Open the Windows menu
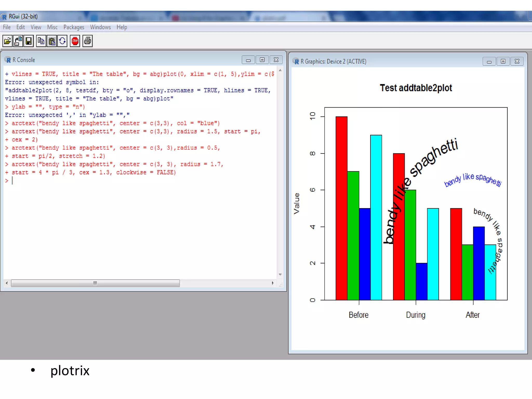The width and height of the screenshot is (532, 399). coord(100,27)
